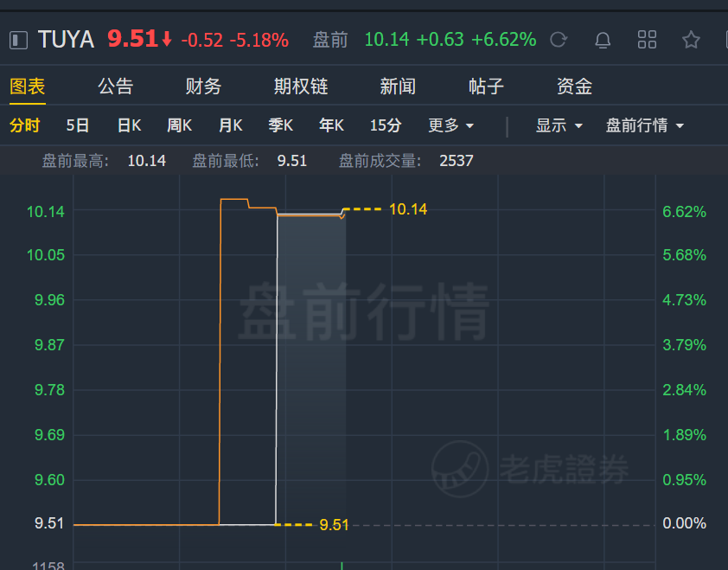The image size is (728, 570).
Task: Expand the 更多 periods dropdown
Action: [450, 125]
